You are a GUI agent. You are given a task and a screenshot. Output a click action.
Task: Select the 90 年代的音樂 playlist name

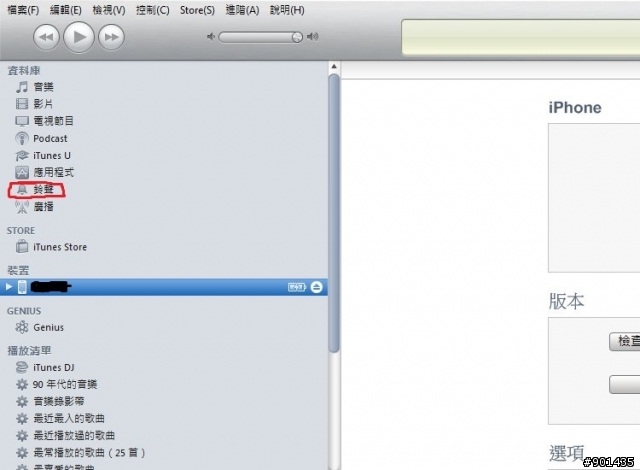click(65, 384)
